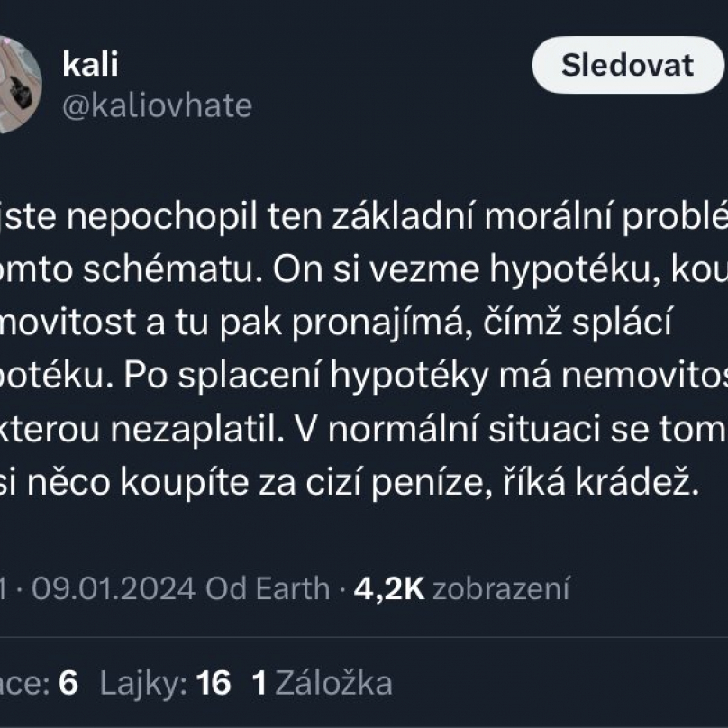
Task: Click tweet line with pronajímá, čímž splácí
Action: 336,323
